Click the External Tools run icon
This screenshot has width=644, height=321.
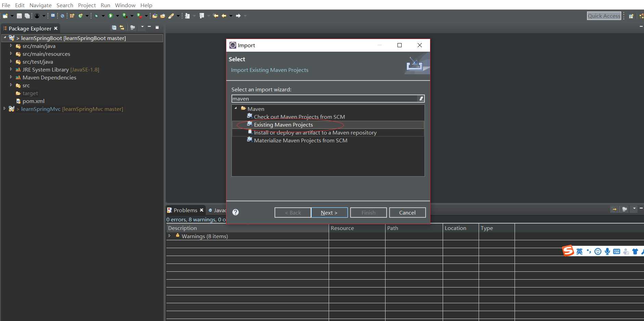[x=139, y=16]
